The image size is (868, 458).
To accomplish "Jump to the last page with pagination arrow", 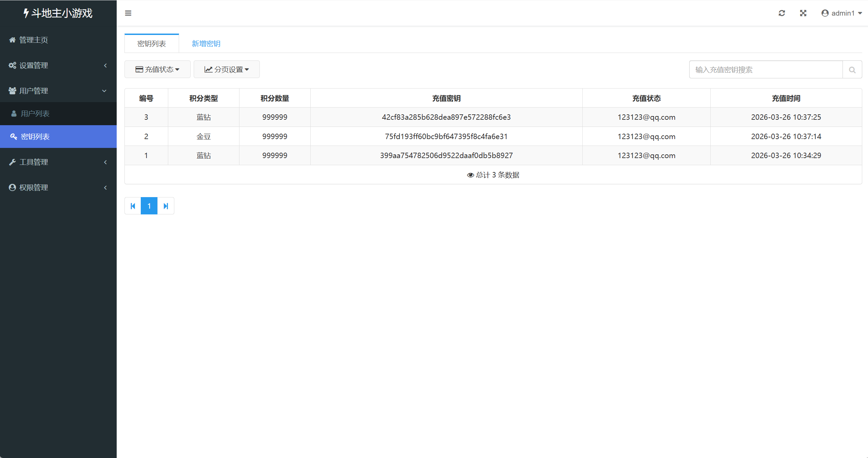I will pos(166,206).
